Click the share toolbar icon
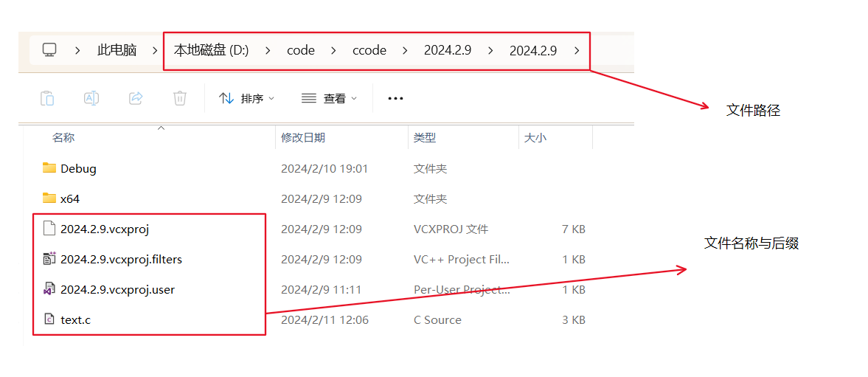Image resolution: width=868 pixels, height=377 pixels. tap(136, 99)
